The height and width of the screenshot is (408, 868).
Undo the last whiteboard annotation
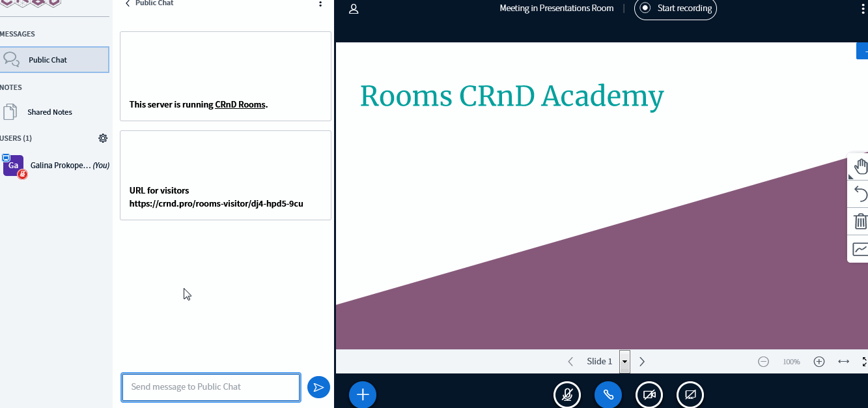pos(860,194)
